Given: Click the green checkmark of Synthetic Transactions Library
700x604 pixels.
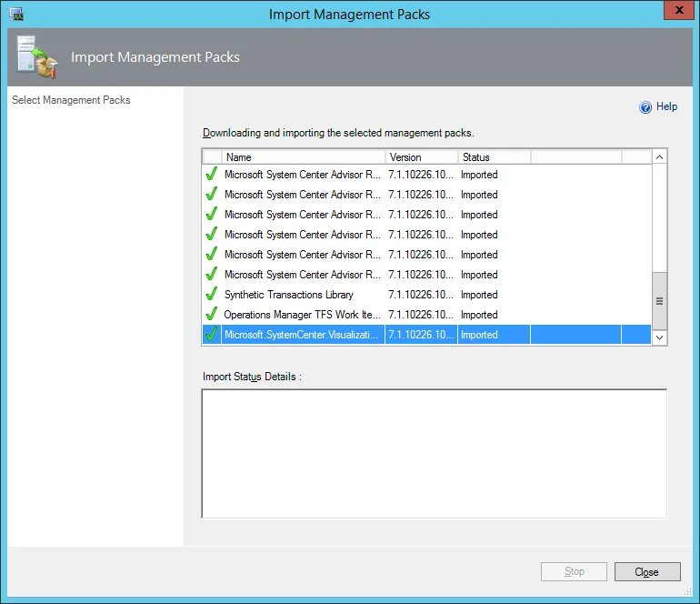Looking at the screenshot, I should point(212,294).
